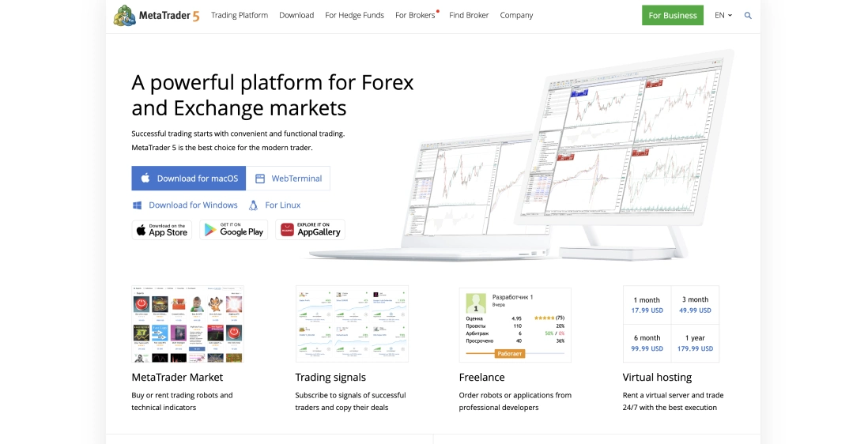Open the Download menu item

point(296,16)
